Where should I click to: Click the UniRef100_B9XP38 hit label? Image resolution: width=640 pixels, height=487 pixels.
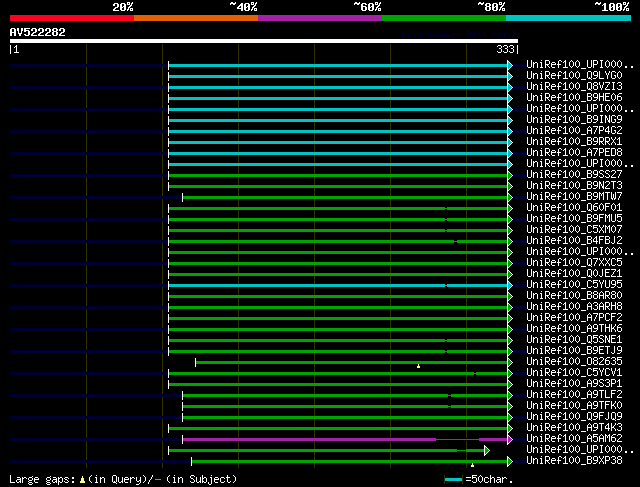(573, 460)
